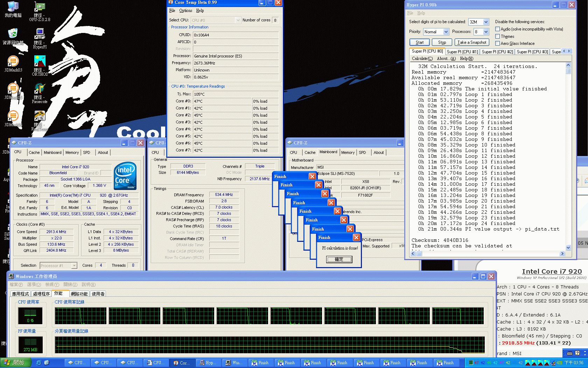Close the Core Temp window
The width and height of the screenshot is (588, 368).
coord(279,3)
